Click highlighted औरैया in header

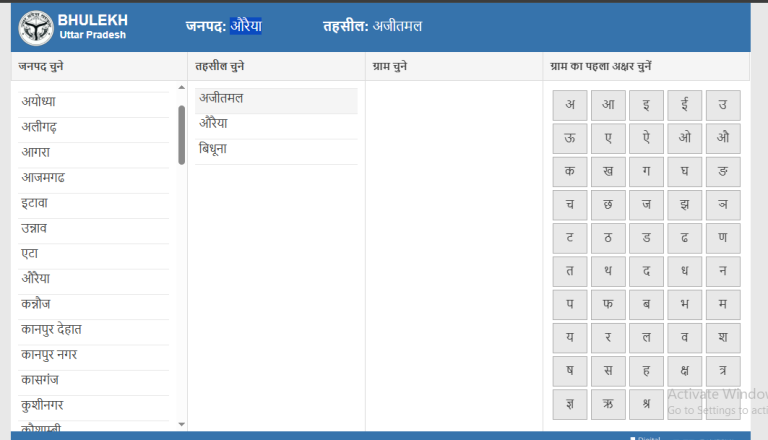point(245,26)
